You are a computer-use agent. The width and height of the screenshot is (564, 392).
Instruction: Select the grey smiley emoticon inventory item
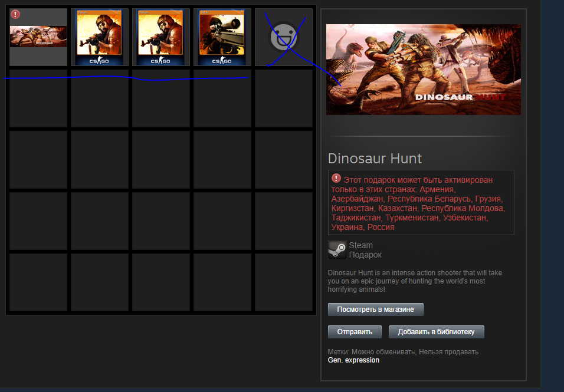(x=283, y=37)
